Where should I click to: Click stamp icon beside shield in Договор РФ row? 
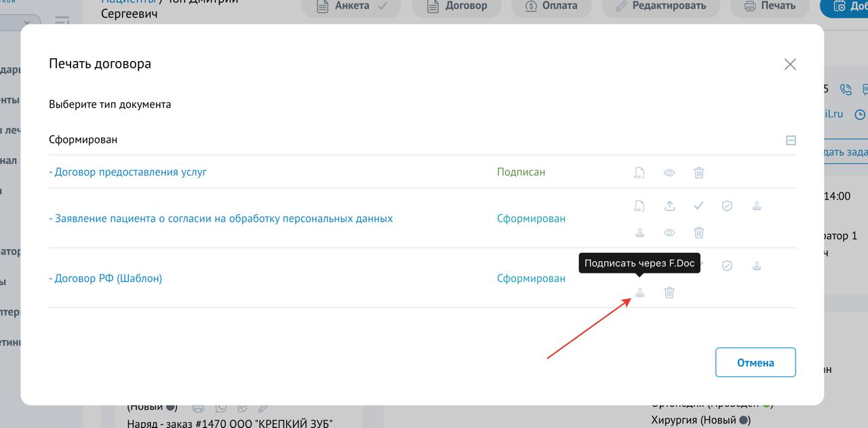click(757, 266)
